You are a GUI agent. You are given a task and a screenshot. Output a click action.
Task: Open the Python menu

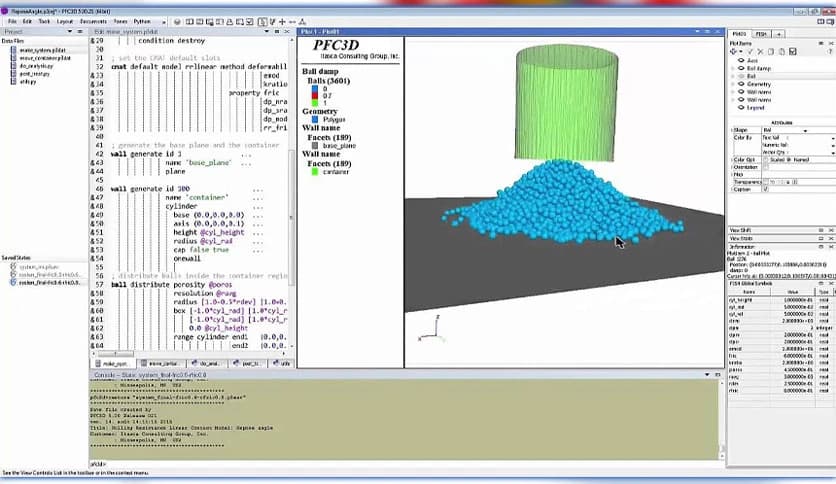click(x=142, y=22)
